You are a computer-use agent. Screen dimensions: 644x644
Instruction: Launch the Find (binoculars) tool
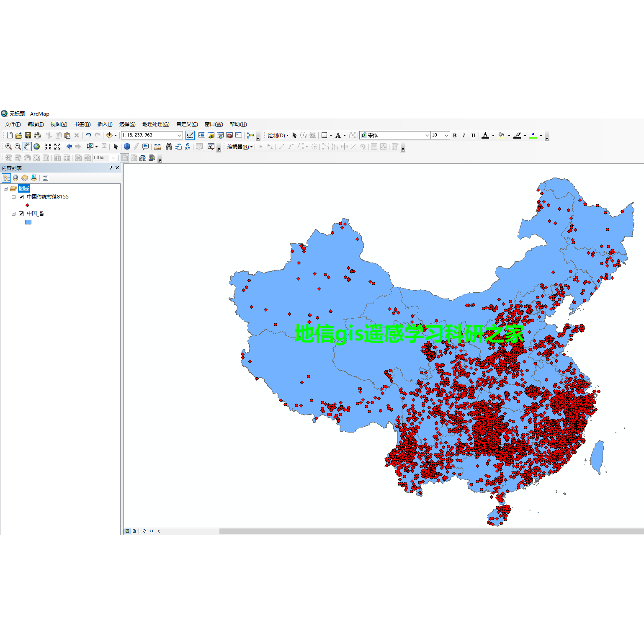click(169, 147)
